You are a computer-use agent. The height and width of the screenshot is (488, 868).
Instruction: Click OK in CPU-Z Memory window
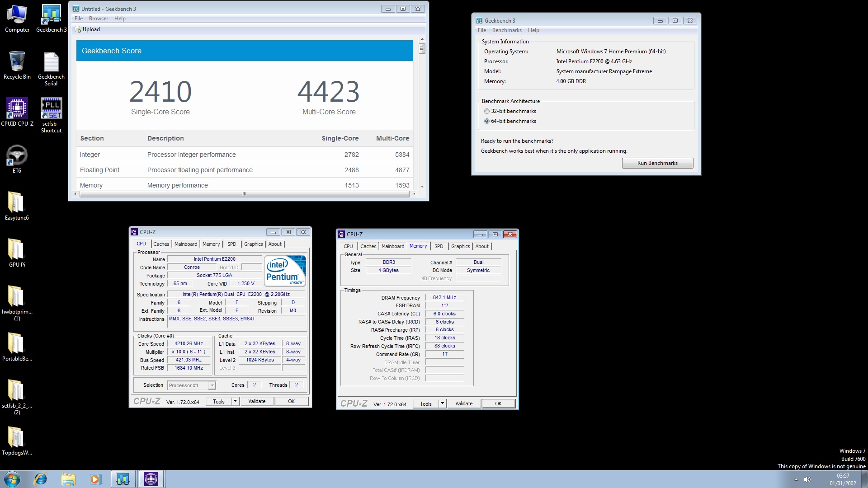coord(498,404)
